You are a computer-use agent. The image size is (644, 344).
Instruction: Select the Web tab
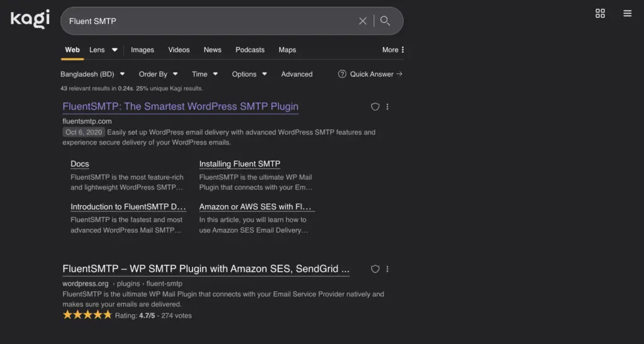[72, 50]
